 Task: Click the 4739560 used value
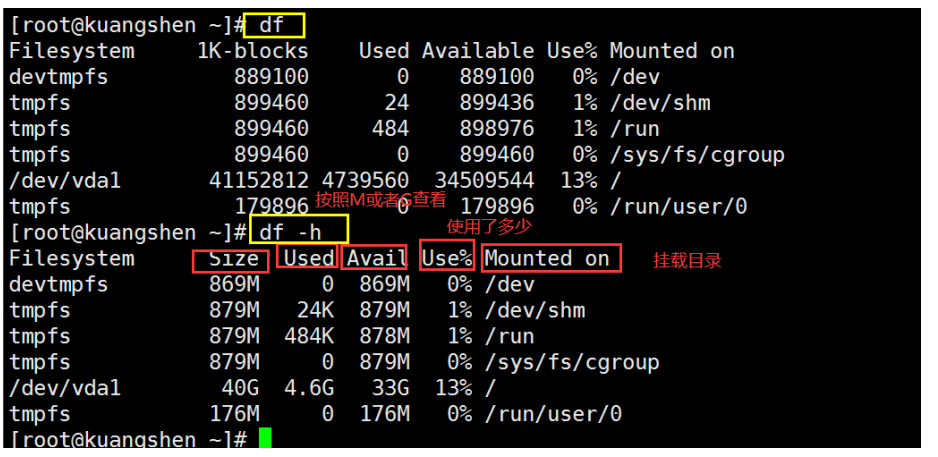click(x=365, y=181)
